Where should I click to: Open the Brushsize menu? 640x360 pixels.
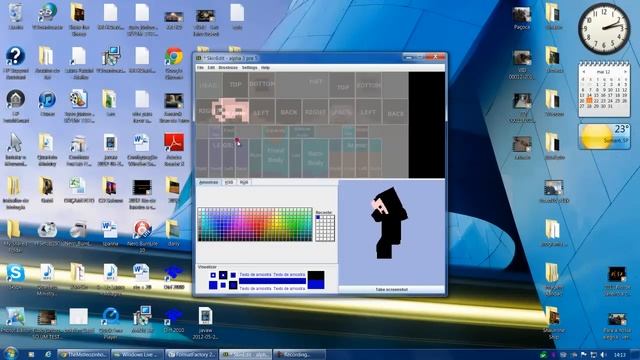(x=228, y=67)
